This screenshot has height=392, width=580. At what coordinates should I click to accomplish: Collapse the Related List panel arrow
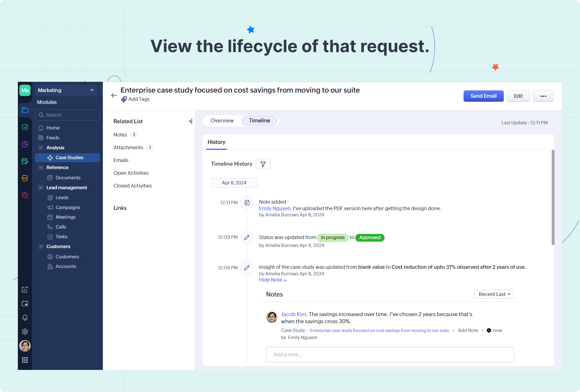[x=191, y=121]
